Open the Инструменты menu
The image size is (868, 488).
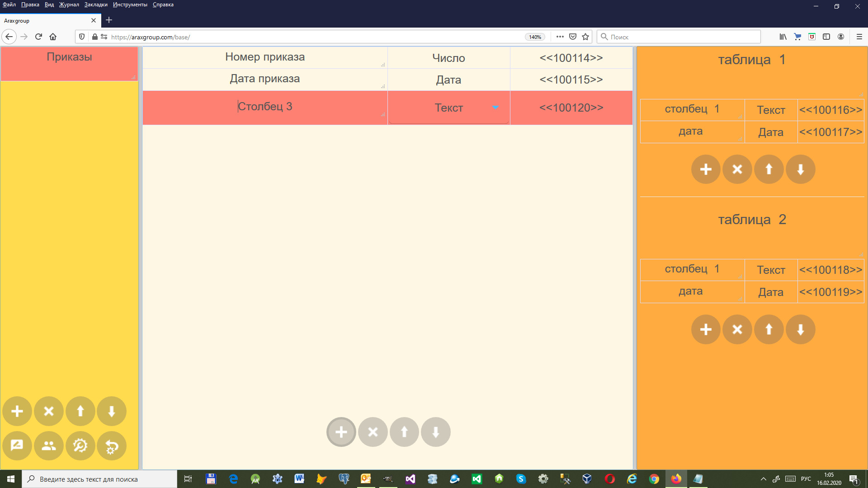pos(130,5)
